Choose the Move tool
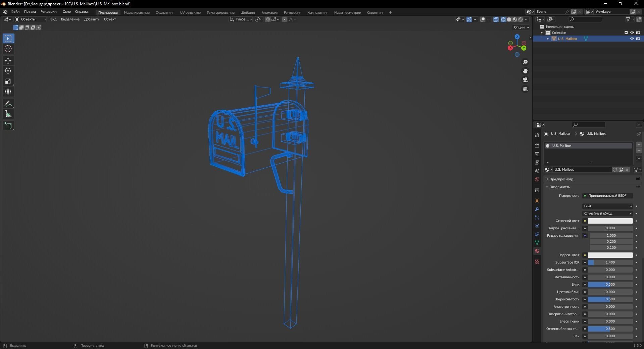The width and height of the screenshot is (644, 349). (x=8, y=61)
